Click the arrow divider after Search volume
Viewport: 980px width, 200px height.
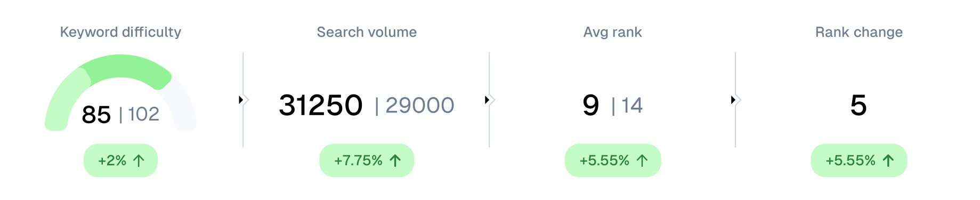coord(490,100)
